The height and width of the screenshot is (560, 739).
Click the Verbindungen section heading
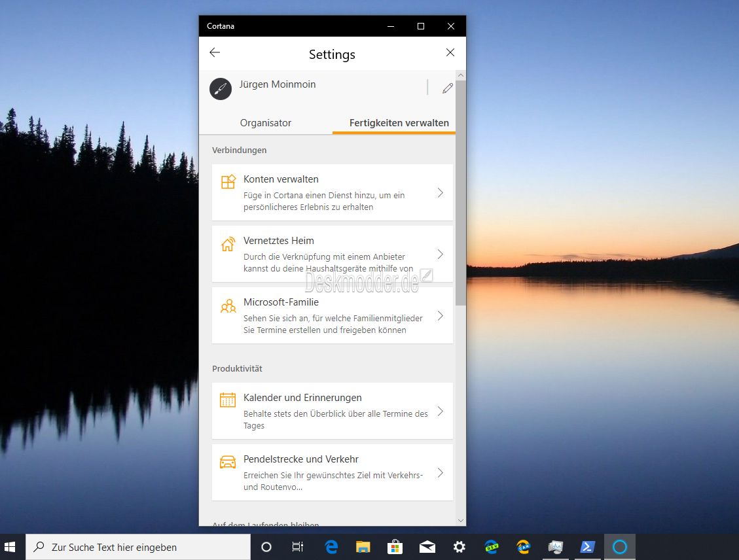coord(240,150)
